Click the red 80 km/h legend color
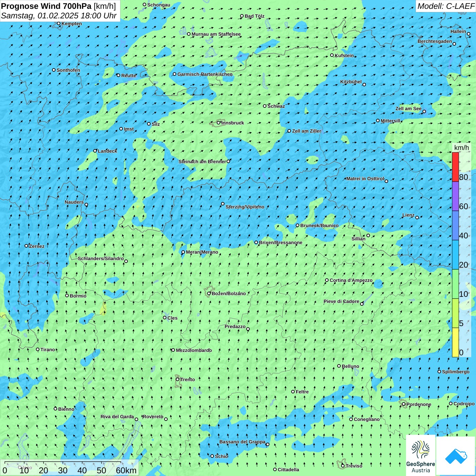 455,167
